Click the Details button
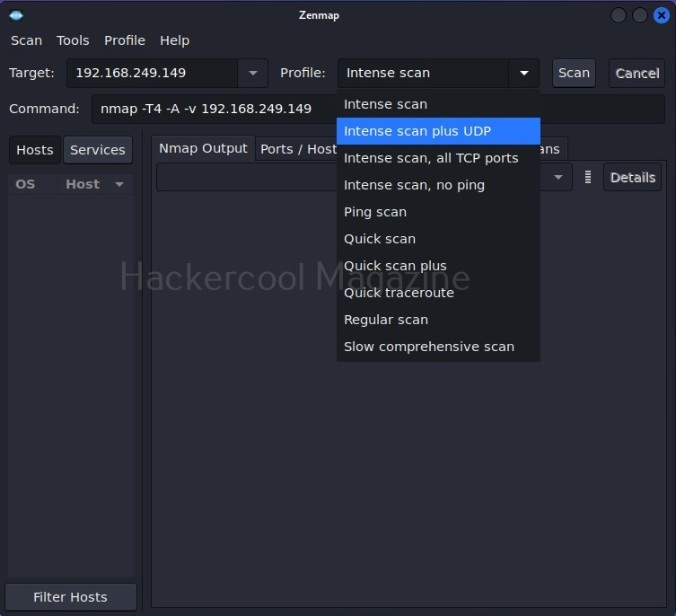Image resolution: width=676 pixels, height=616 pixels. coord(632,177)
